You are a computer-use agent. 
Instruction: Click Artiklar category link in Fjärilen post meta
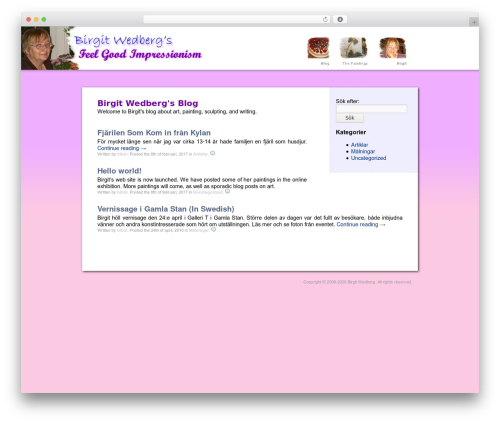click(x=201, y=154)
